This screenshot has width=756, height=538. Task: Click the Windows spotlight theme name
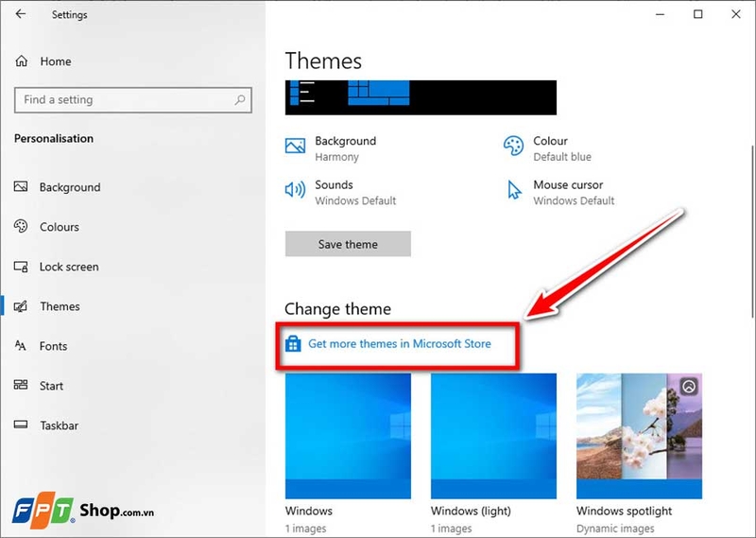[x=624, y=511]
